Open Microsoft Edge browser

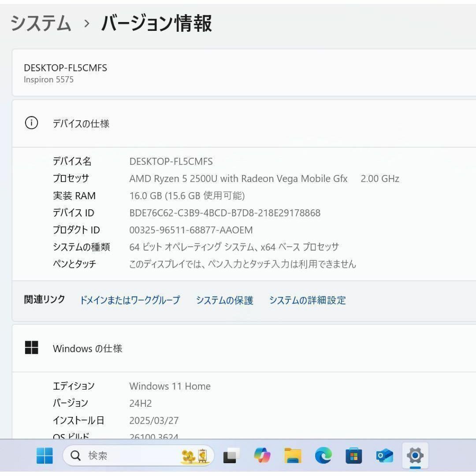point(324,455)
